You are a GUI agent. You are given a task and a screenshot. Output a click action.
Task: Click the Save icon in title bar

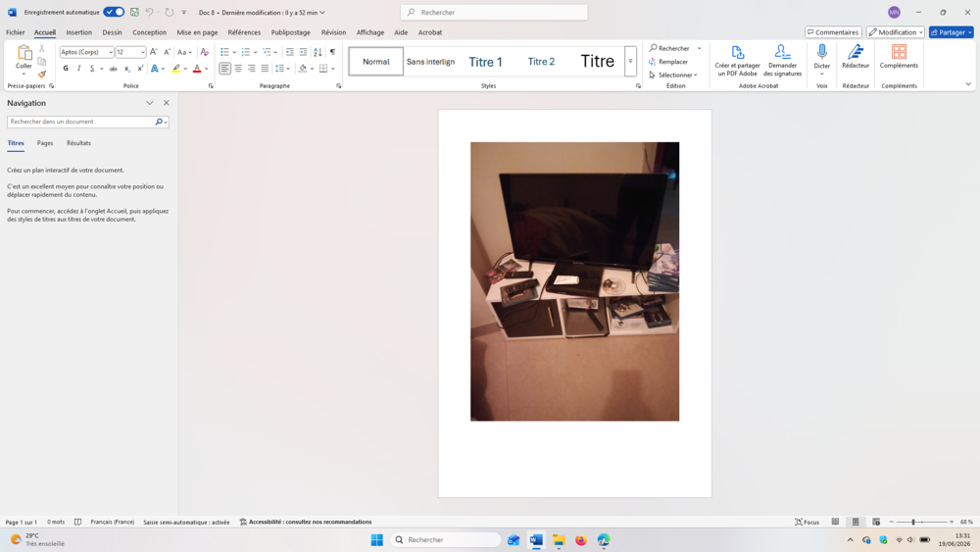134,12
